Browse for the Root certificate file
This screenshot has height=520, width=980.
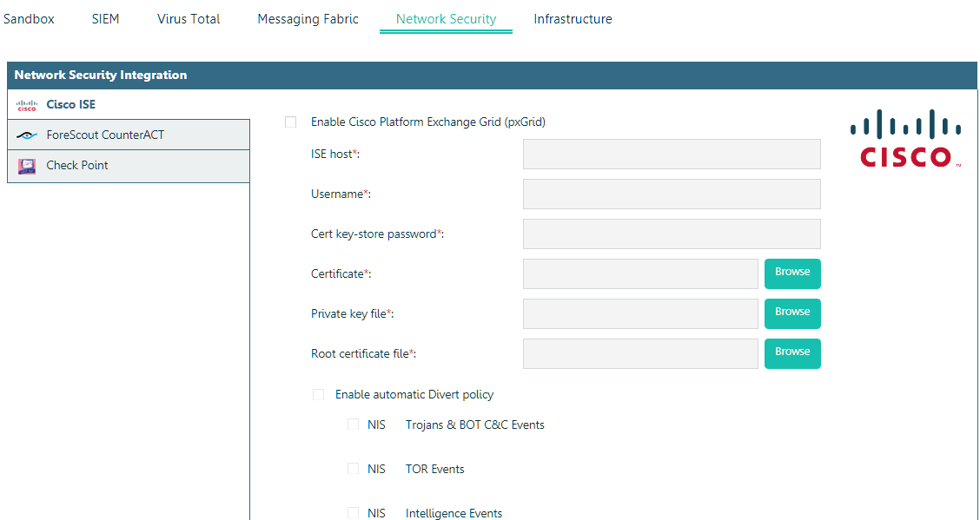point(792,353)
